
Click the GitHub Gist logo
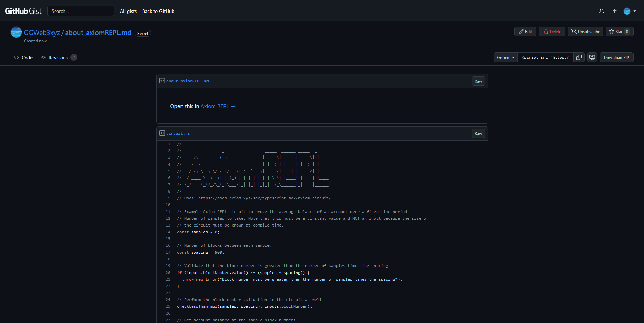click(x=23, y=11)
